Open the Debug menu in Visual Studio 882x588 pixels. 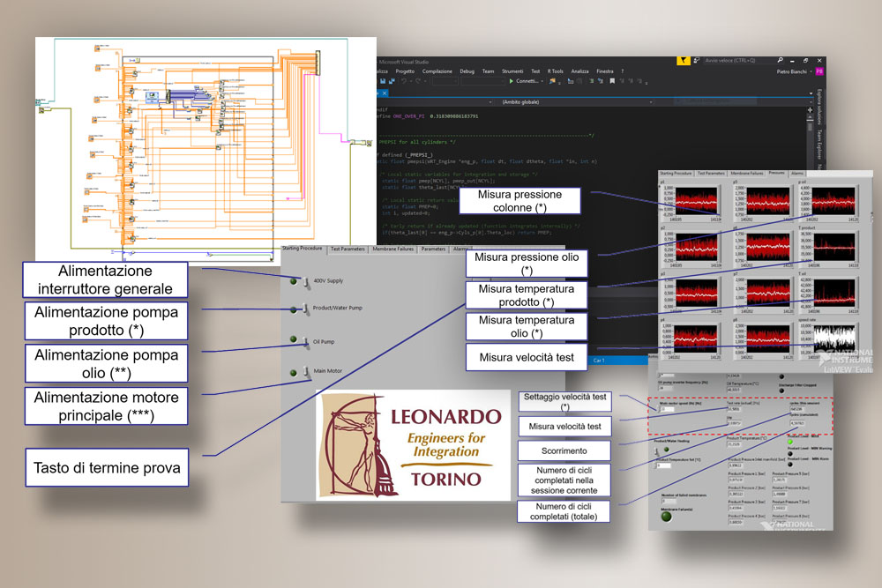467,71
